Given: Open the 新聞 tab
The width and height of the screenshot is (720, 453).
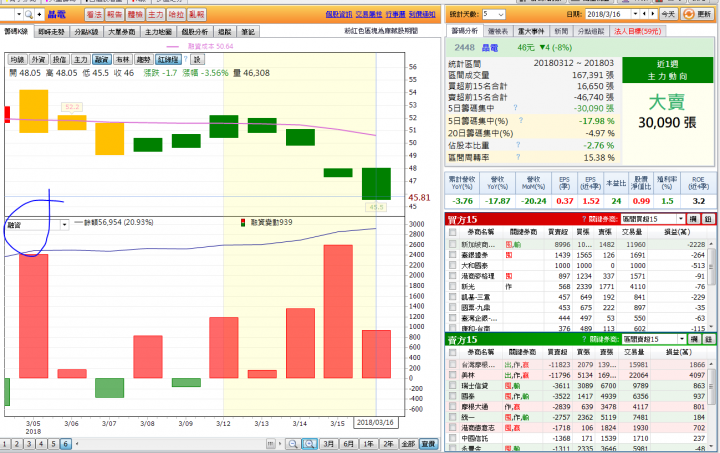Looking at the screenshot, I should [x=561, y=31].
